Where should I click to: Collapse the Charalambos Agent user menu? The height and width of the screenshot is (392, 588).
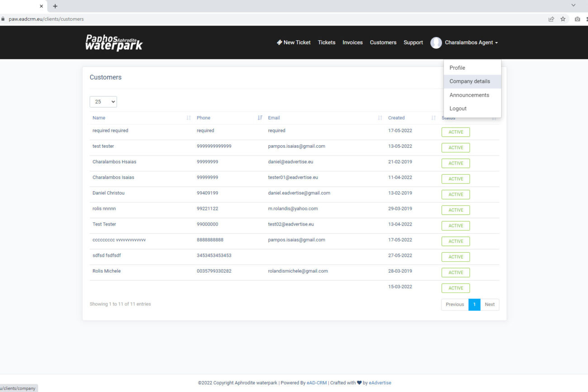pyautogui.click(x=471, y=43)
